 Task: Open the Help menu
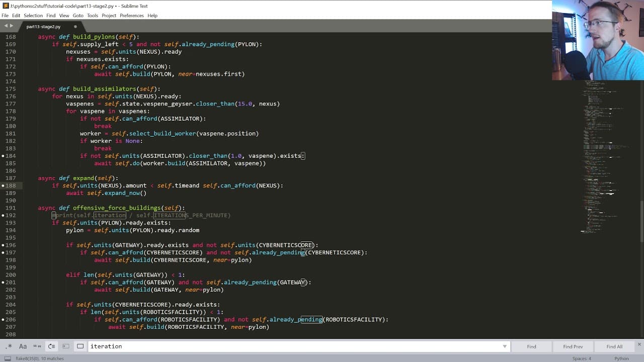[152, 16]
